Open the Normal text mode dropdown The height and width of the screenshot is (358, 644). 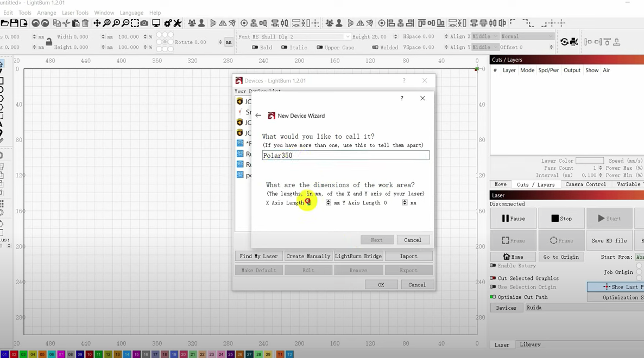tap(527, 36)
